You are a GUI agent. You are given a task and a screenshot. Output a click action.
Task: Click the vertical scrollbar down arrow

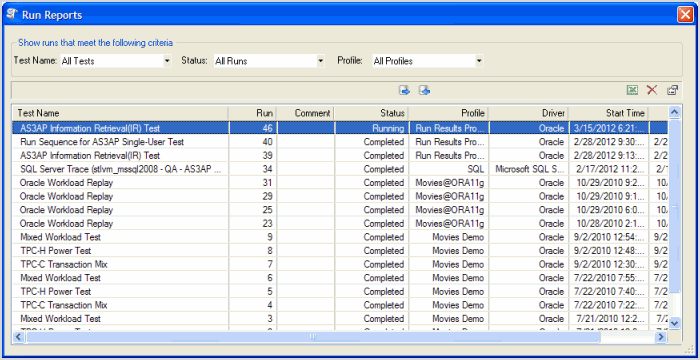(675, 322)
